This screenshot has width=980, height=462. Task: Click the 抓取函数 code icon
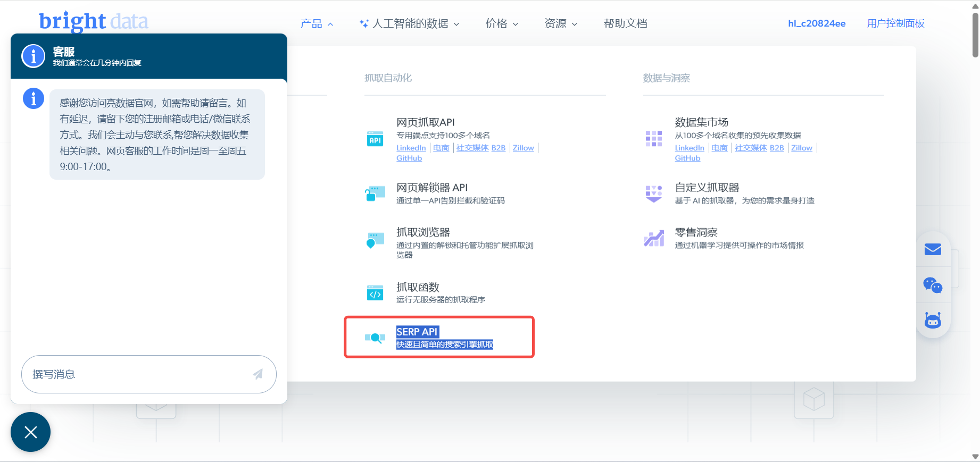coord(375,293)
